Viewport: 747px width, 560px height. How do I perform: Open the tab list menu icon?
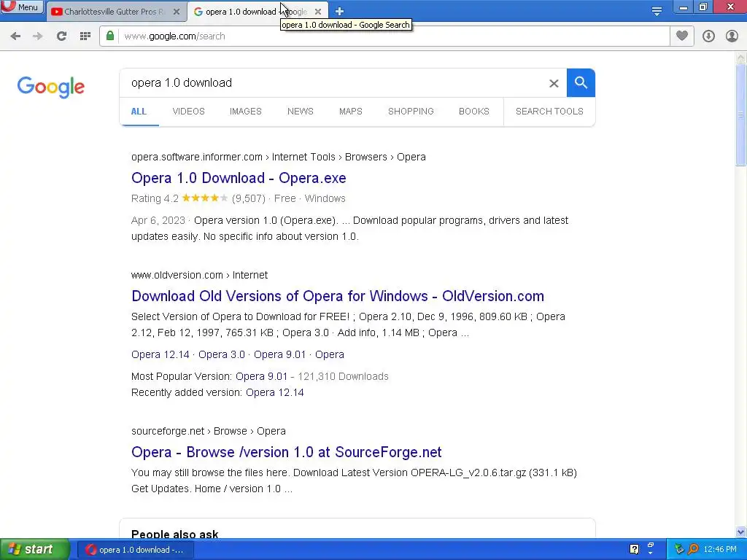[657, 12]
